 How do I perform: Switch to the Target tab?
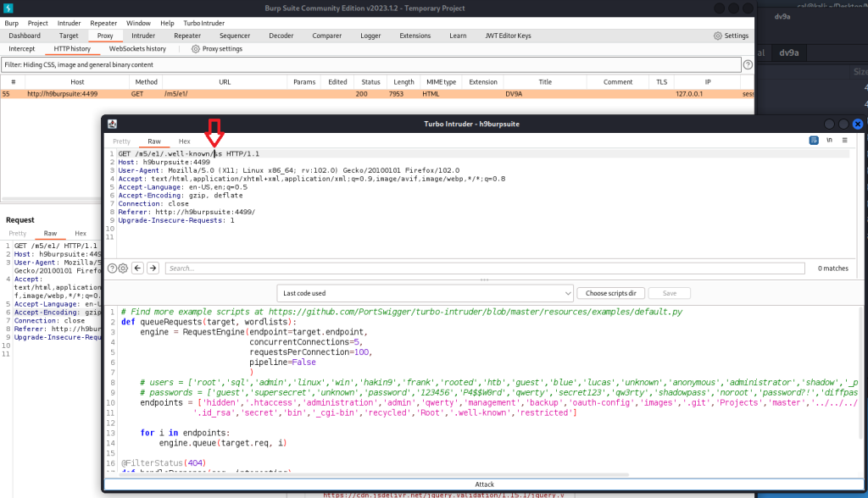click(69, 36)
